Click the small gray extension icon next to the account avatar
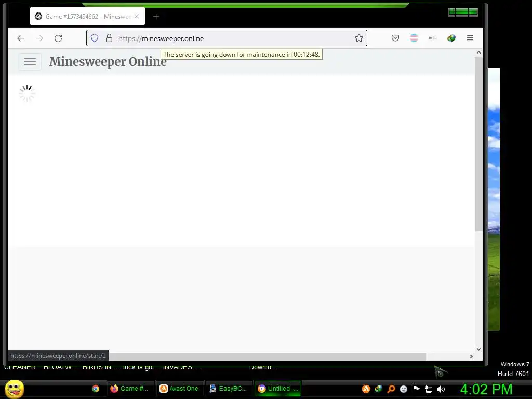The image size is (532, 399). [433, 38]
